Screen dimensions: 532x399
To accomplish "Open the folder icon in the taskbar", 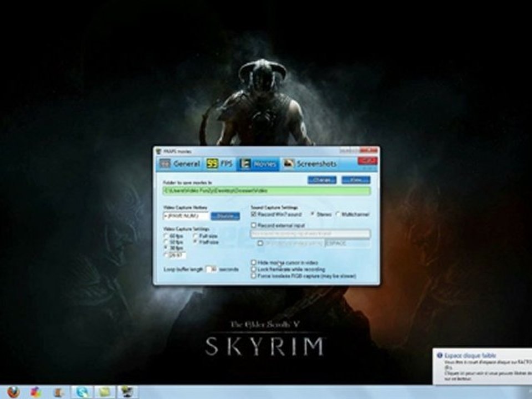I will point(104,392).
